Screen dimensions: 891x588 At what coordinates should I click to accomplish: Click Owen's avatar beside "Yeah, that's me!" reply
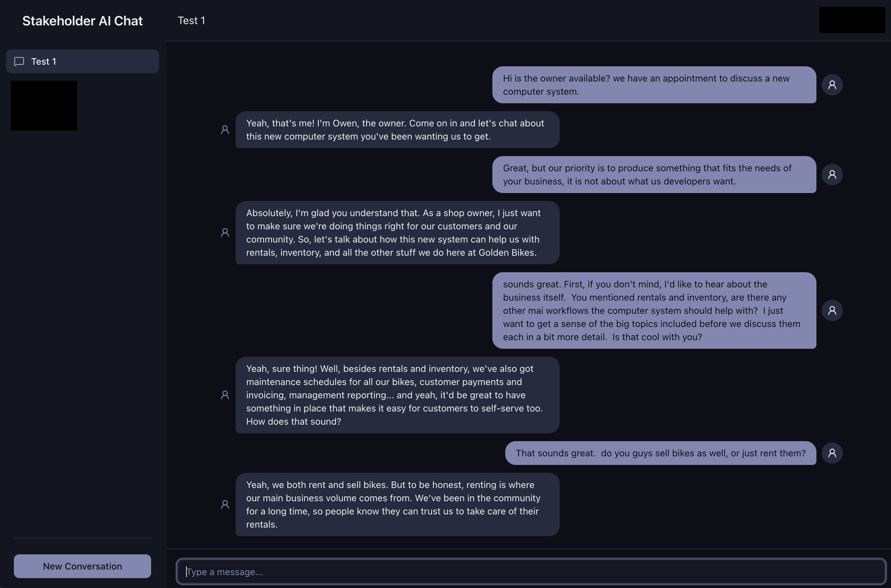point(225,130)
